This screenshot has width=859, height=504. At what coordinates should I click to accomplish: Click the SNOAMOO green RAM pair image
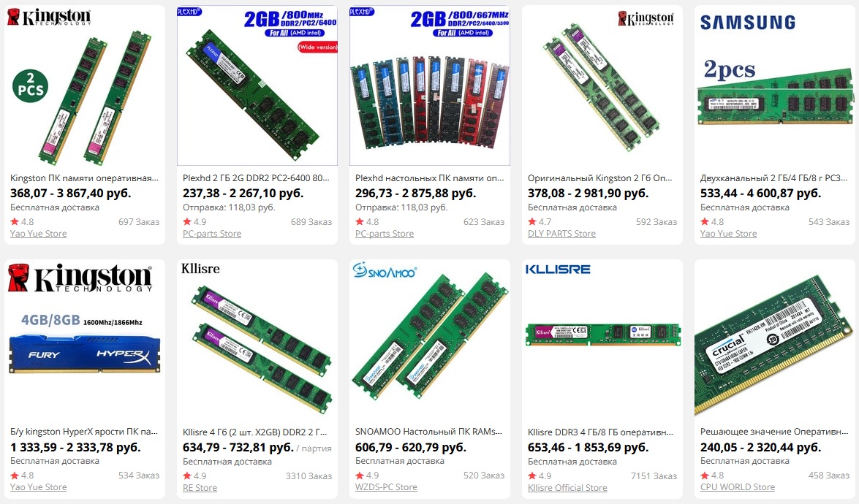click(430, 339)
